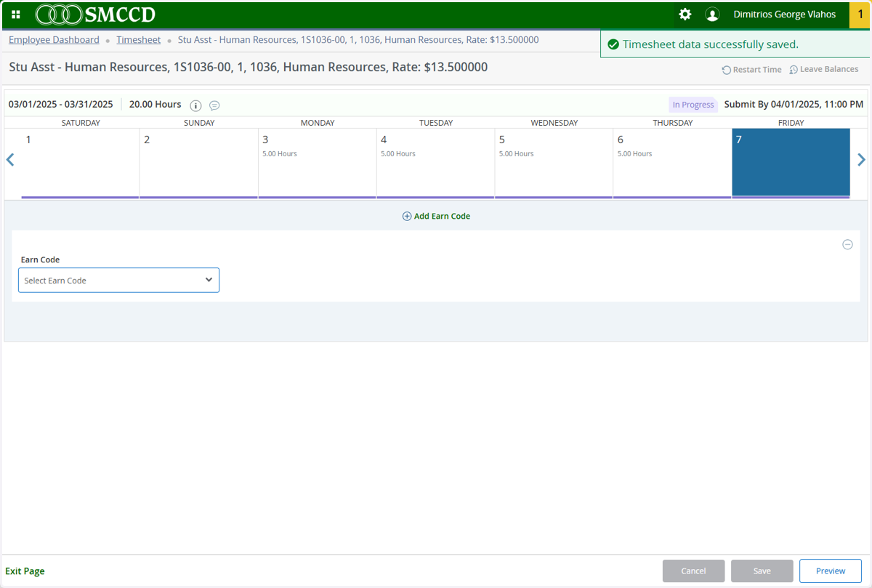Select Tuesday day 4 in calendar
This screenshot has width=872, height=588.
[435, 163]
